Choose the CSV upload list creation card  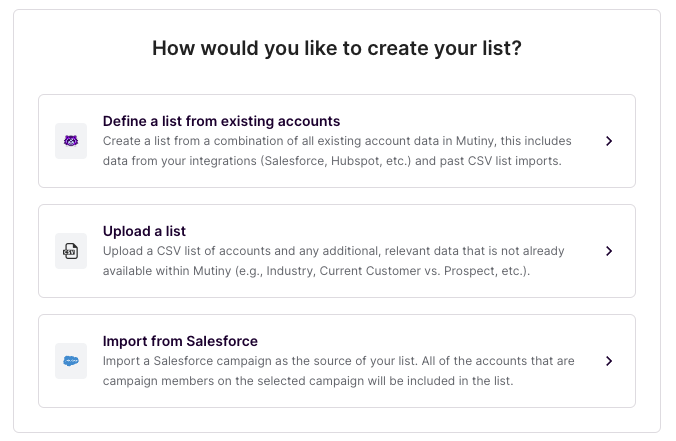tap(337, 251)
